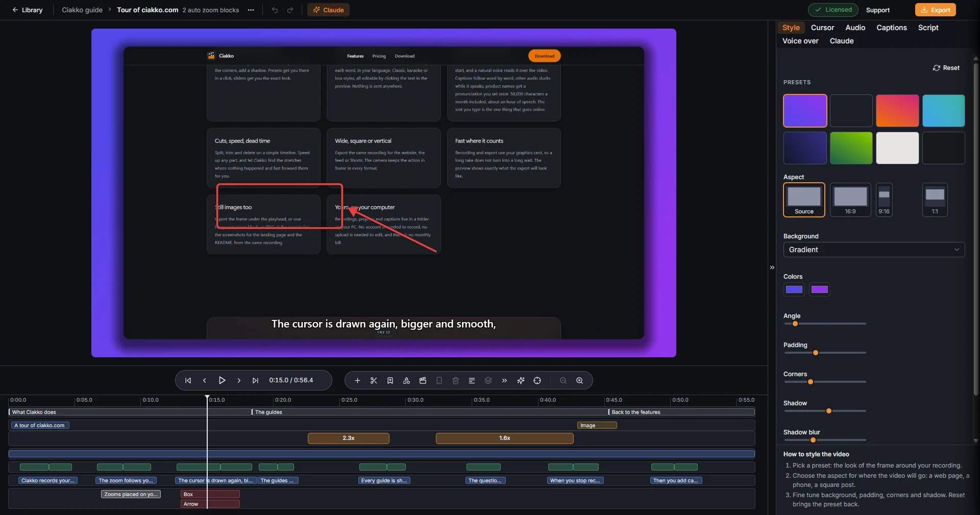Image resolution: width=980 pixels, height=515 pixels.
Task: Zoom out the timeline
Action: click(x=563, y=381)
